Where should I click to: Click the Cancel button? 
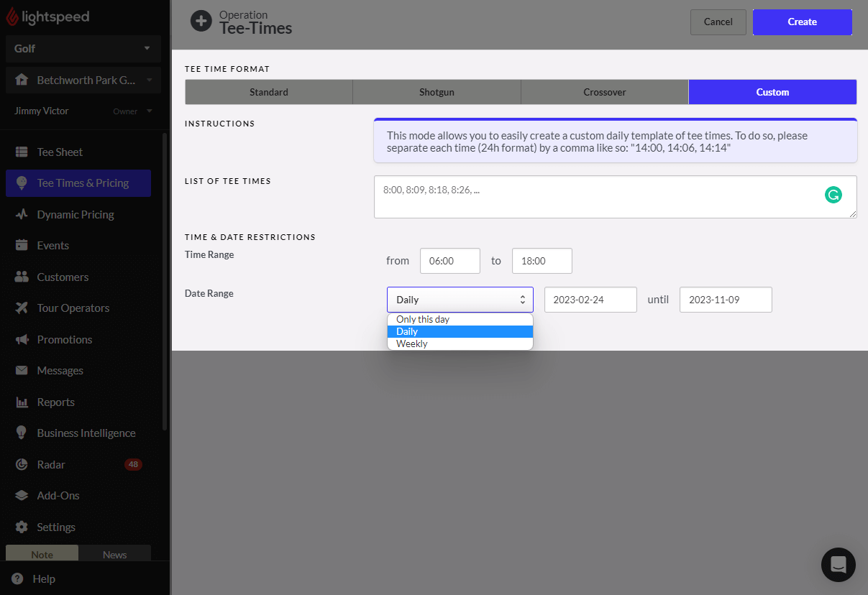point(718,22)
